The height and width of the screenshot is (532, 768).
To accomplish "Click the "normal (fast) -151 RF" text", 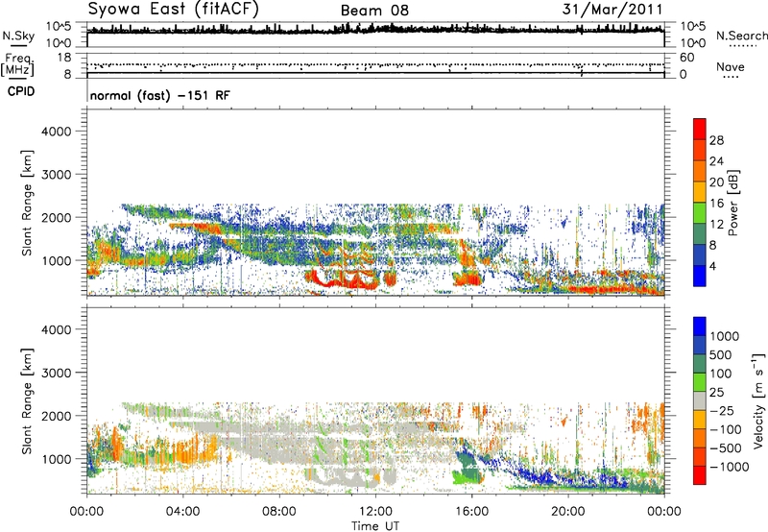I will [159, 95].
